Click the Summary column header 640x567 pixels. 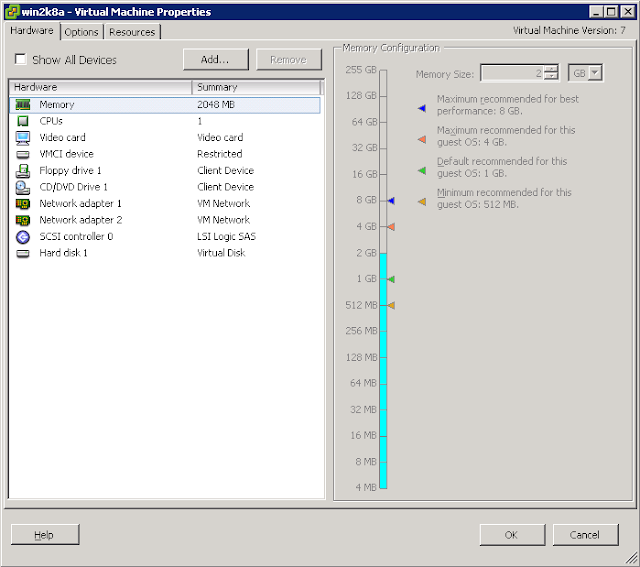click(256, 87)
